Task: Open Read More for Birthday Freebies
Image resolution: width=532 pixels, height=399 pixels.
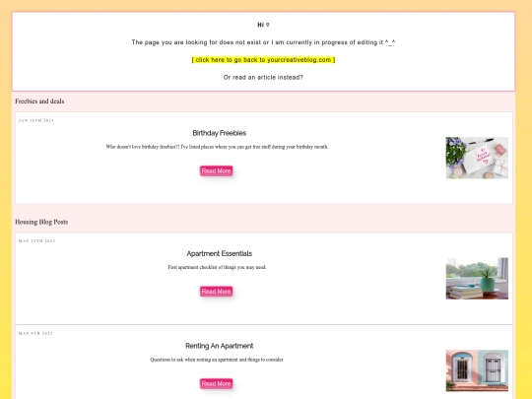Action: click(x=216, y=171)
